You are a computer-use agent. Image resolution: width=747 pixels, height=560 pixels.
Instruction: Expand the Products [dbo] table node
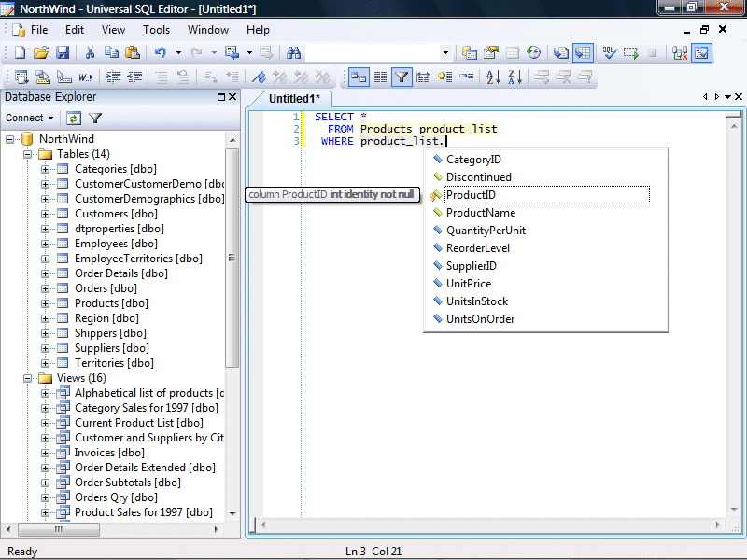(46, 303)
